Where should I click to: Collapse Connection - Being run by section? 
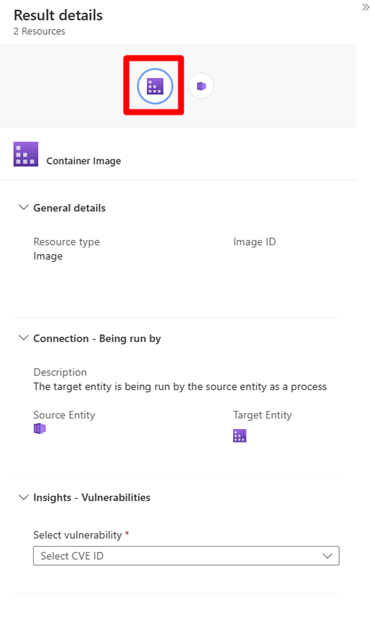click(24, 338)
